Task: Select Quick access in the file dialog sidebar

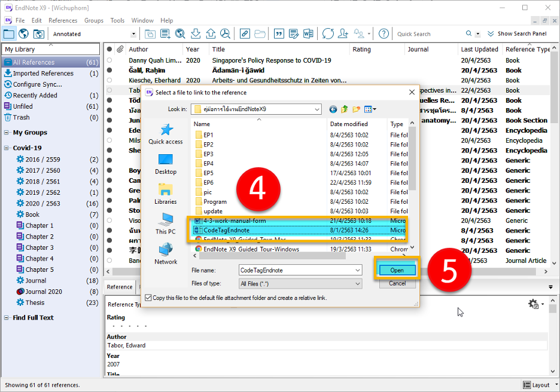Action: 166,134
